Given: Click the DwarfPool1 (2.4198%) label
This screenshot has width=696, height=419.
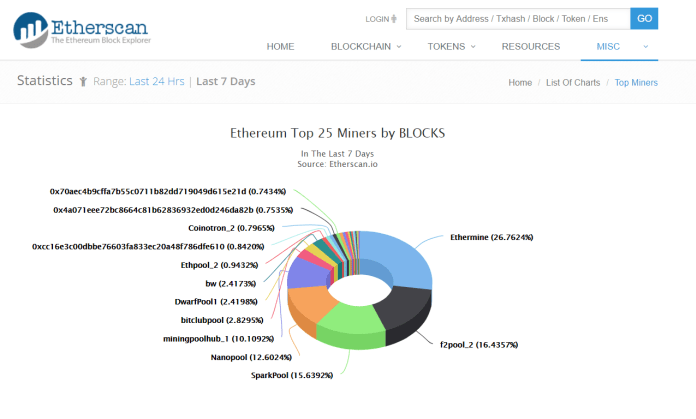Looking at the screenshot, I should 216,302.
